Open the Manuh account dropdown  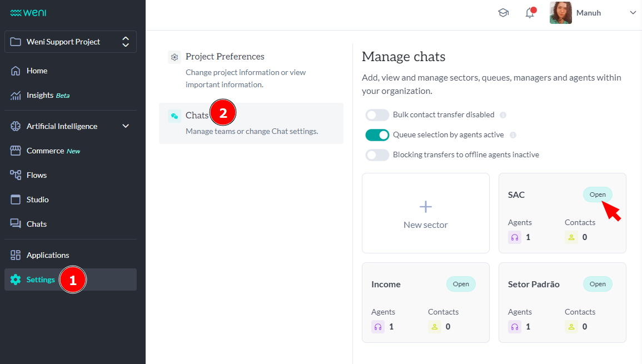click(633, 12)
